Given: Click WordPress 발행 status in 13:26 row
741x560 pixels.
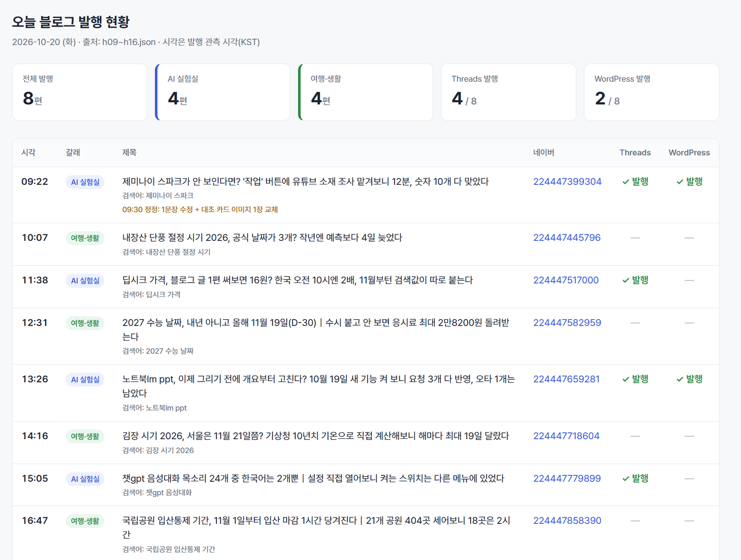Looking at the screenshot, I should [689, 379].
